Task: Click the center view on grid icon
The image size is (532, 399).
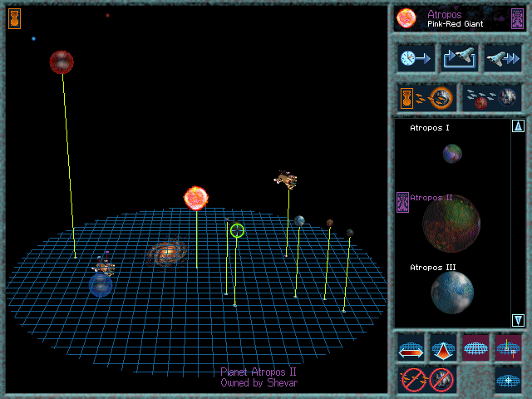Action: click(x=508, y=380)
